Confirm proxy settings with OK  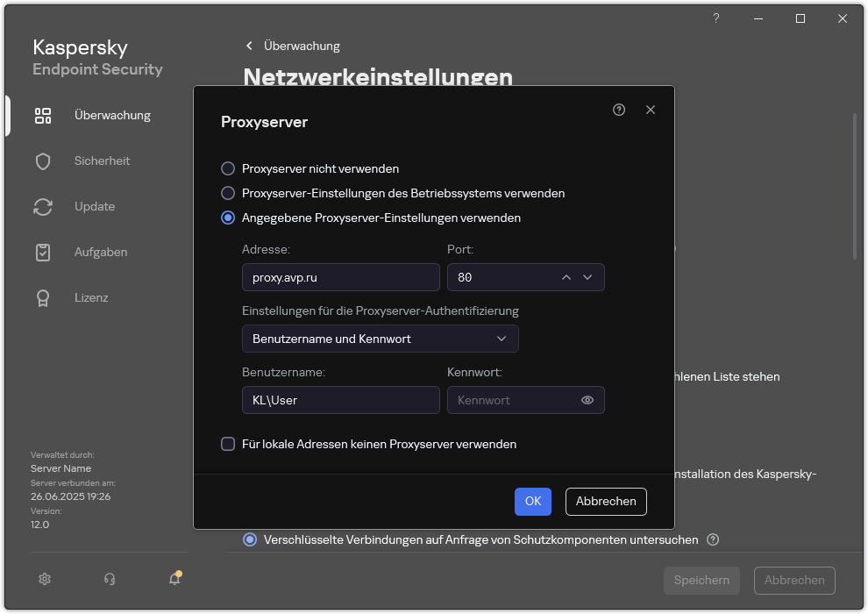click(533, 501)
